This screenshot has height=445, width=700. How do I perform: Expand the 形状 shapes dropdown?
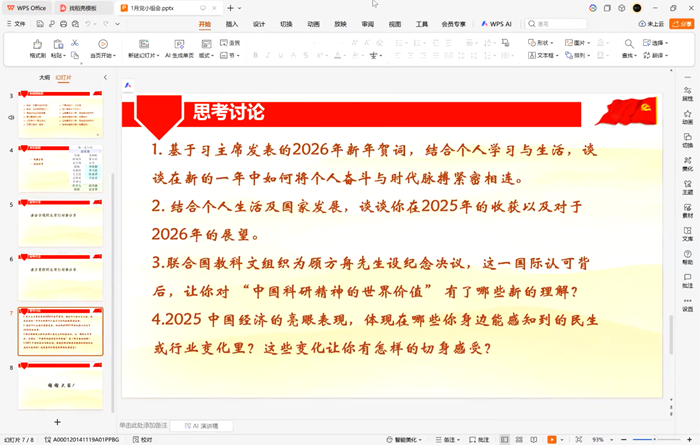coord(542,43)
